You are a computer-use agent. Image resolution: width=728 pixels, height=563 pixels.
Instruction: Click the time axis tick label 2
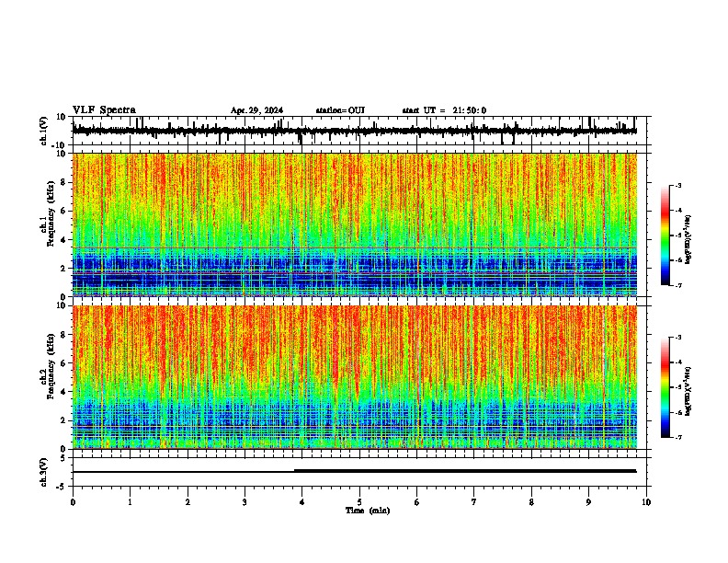pyautogui.click(x=188, y=502)
